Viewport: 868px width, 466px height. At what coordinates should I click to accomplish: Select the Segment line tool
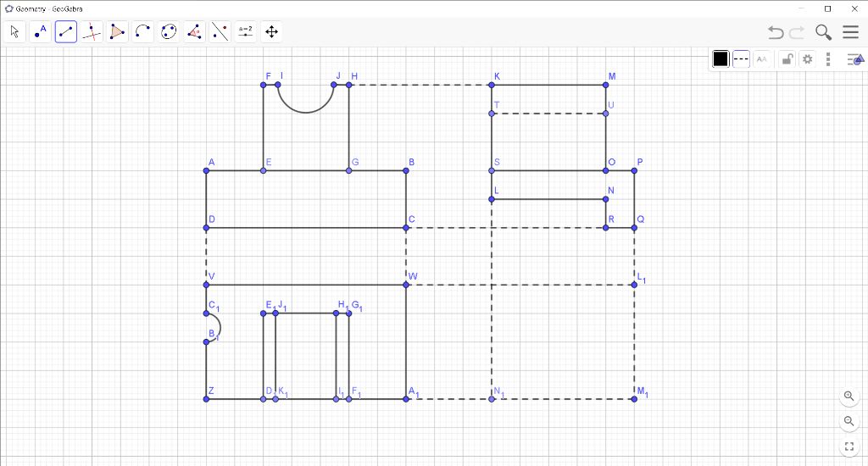click(66, 32)
